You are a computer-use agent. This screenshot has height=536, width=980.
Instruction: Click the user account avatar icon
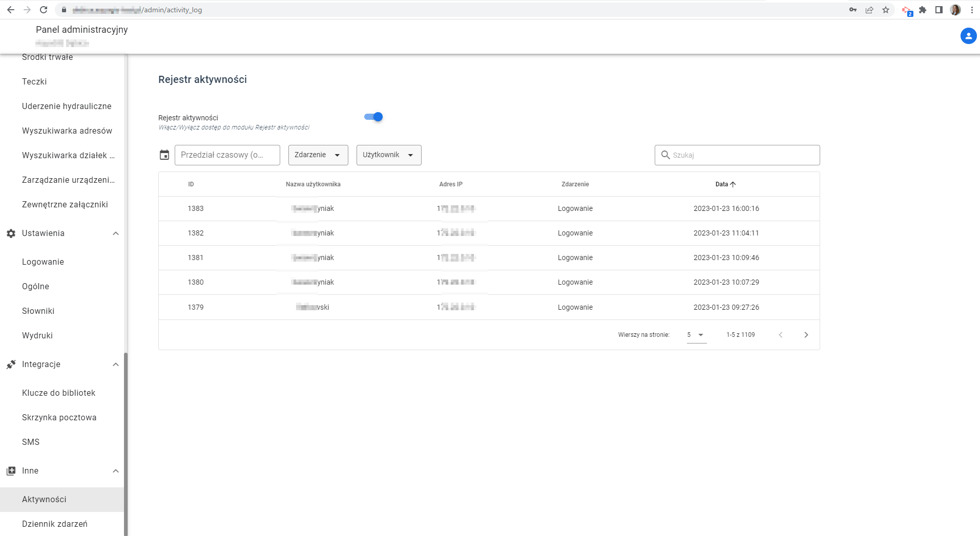(968, 36)
